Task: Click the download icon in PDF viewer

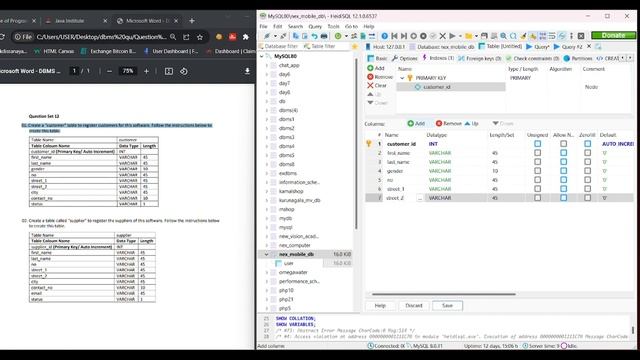Action: pos(247,71)
